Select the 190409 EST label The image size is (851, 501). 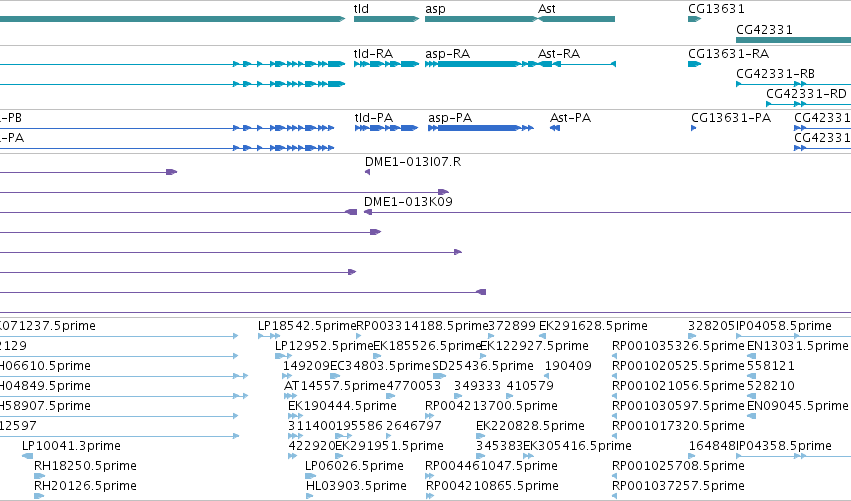568,365
